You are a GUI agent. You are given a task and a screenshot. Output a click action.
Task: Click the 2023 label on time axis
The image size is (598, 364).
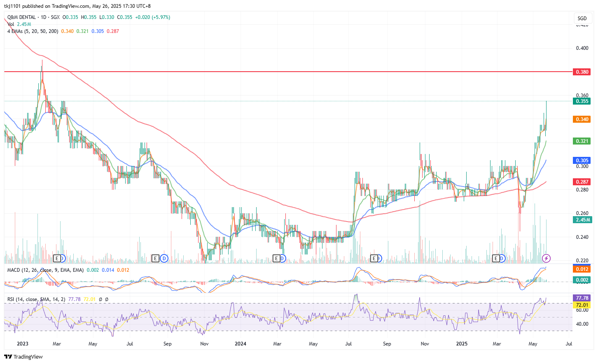23,343
